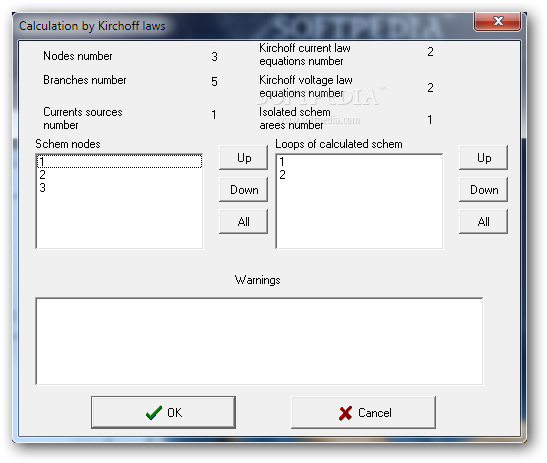Screen dimensions: 547x463
Task: Click the Down button beside the Loops list
Action: pos(484,190)
